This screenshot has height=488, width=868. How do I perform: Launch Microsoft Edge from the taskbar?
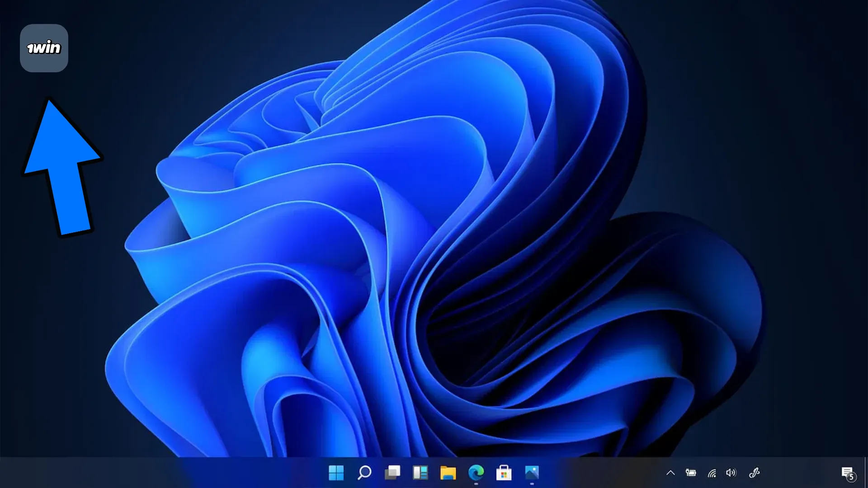coord(476,473)
